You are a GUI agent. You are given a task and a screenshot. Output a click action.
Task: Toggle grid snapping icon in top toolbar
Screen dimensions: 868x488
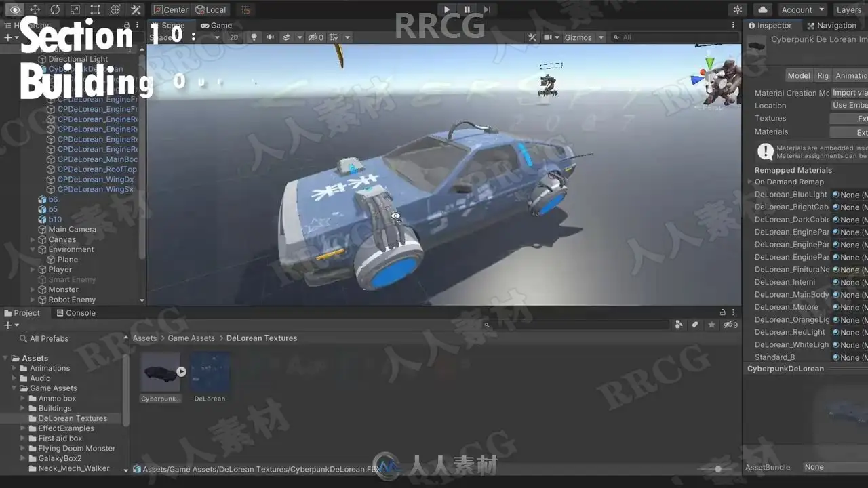click(x=246, y=9)
